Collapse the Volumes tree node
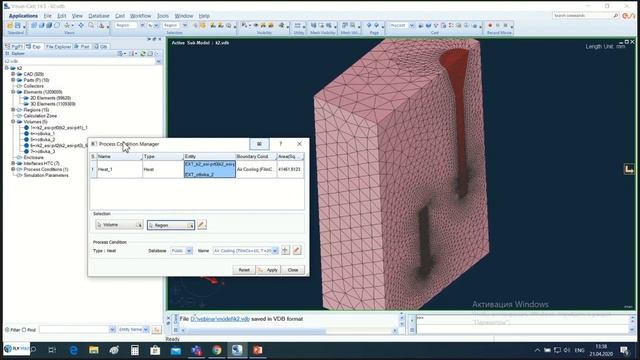 coord(13,122)
